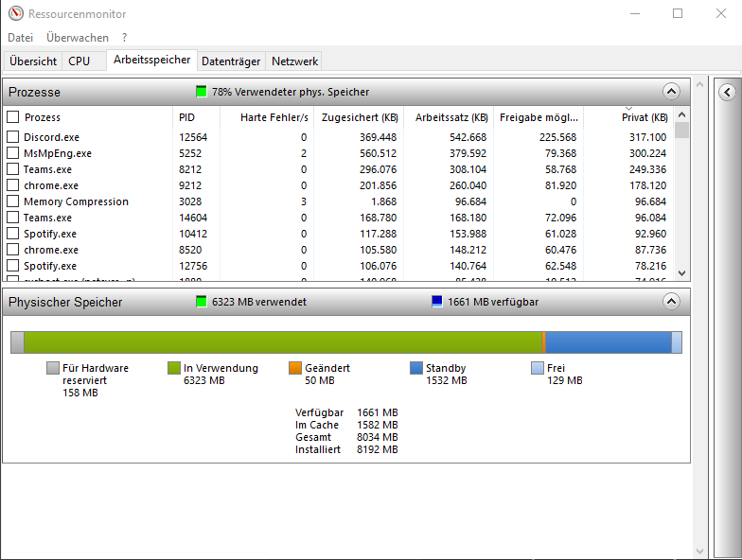
Task: Check the Teams.exe PID 14604 checkbox
Action: (13, 218)
